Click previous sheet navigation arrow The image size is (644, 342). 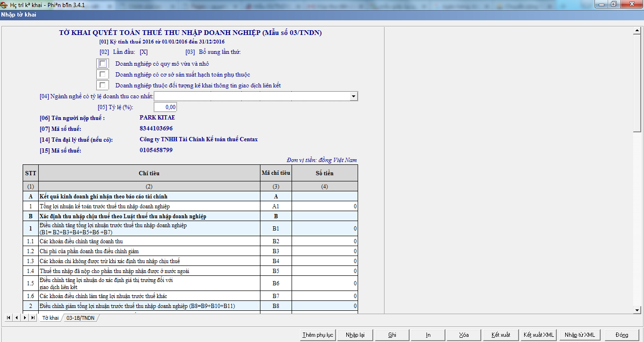click(17, 318)
